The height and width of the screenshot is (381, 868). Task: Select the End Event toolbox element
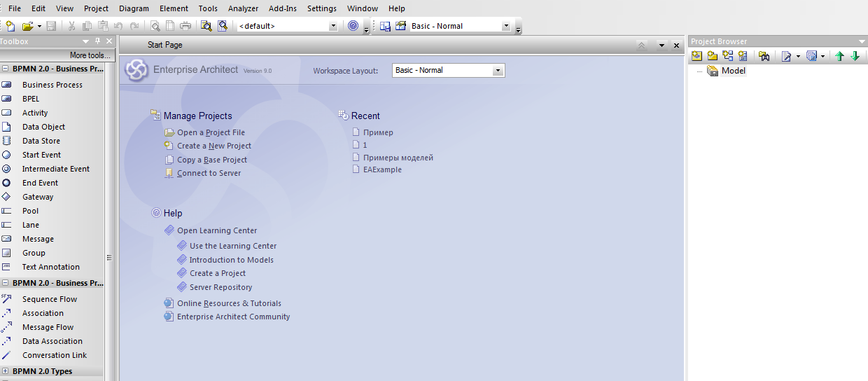click(x=40, y=183)
